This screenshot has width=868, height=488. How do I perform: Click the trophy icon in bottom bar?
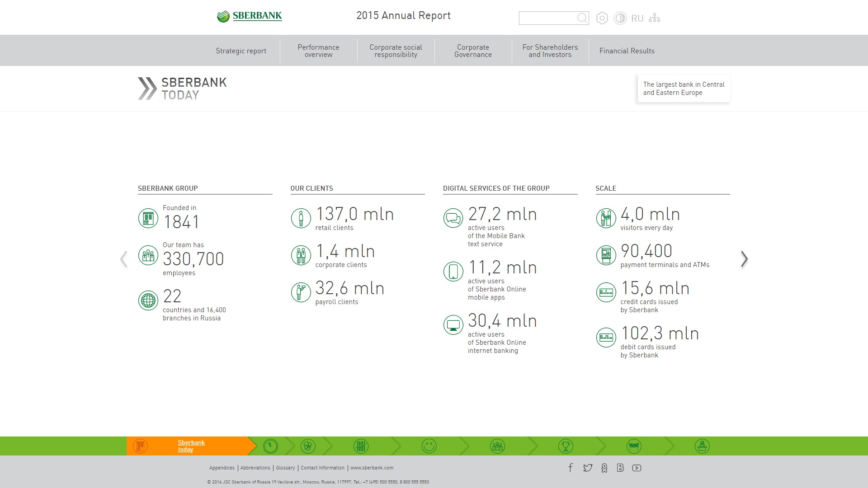tap(565, 446)
